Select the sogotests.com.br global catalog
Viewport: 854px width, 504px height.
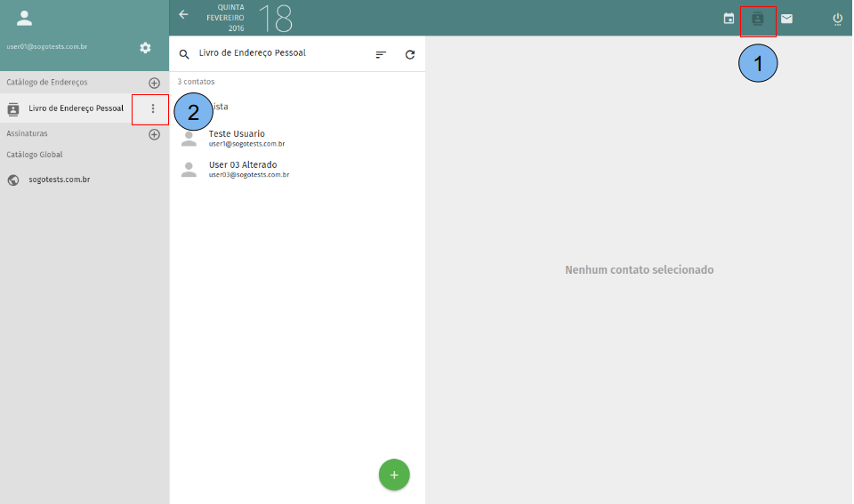tap(59, 180)
